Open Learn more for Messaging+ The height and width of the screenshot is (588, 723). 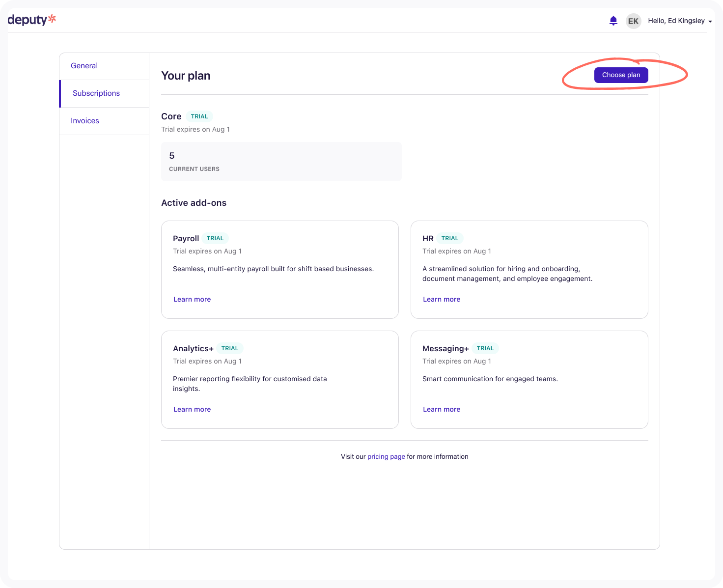point(442,409)
